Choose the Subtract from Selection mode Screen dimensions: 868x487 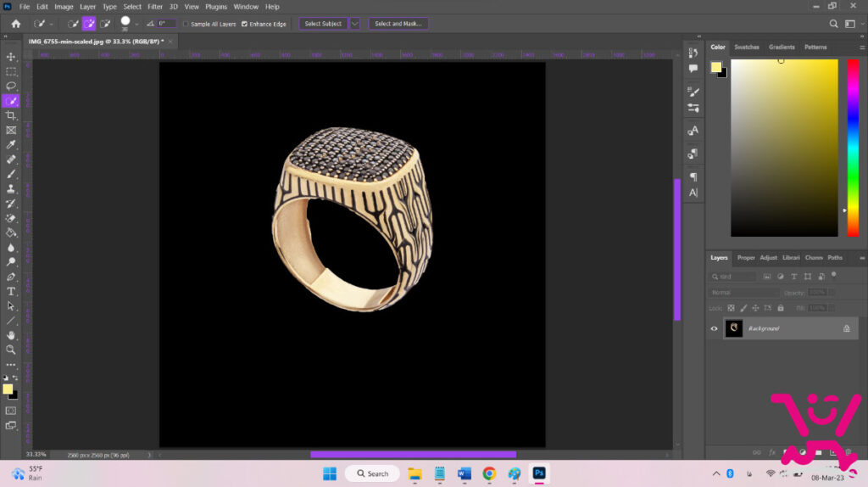tap(104, 24)
